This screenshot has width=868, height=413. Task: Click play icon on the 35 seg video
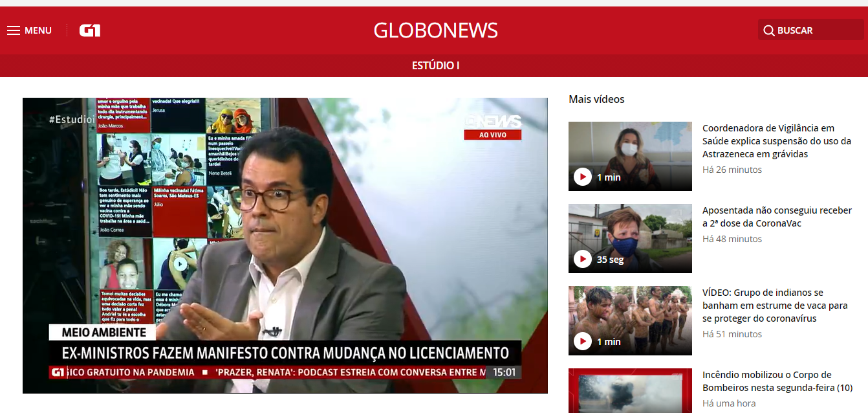pos(583,259)
